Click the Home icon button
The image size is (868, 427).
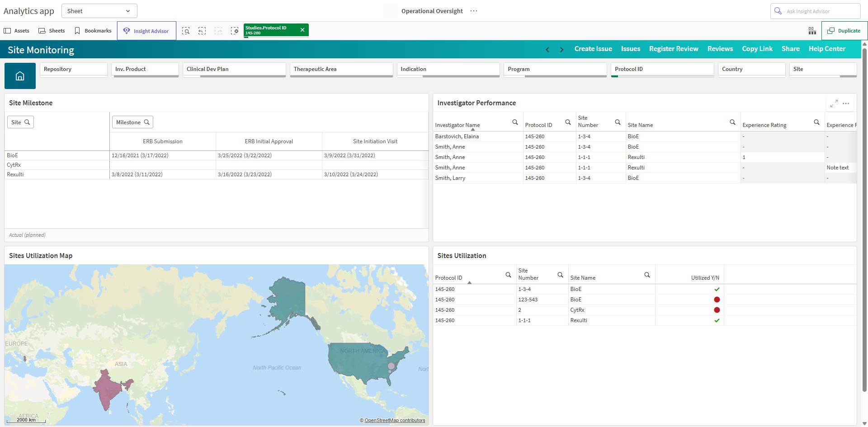click(20, 76)
